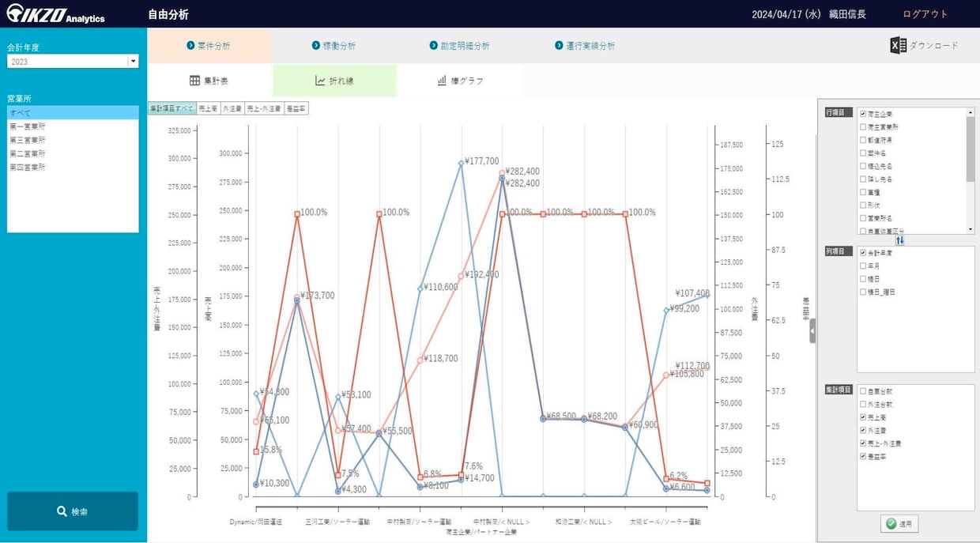Enable the 案件名 row item checkbox

863,153
